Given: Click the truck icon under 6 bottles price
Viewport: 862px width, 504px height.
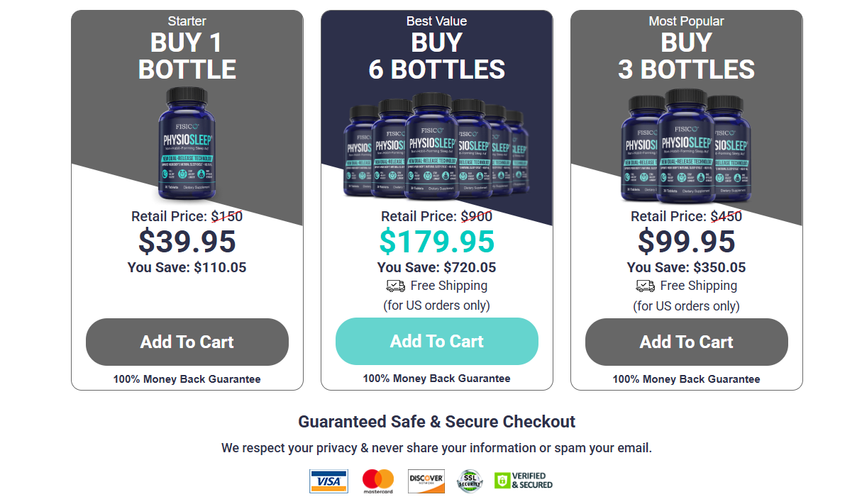Looking at the screenshot, I should [x=395, y=286].
